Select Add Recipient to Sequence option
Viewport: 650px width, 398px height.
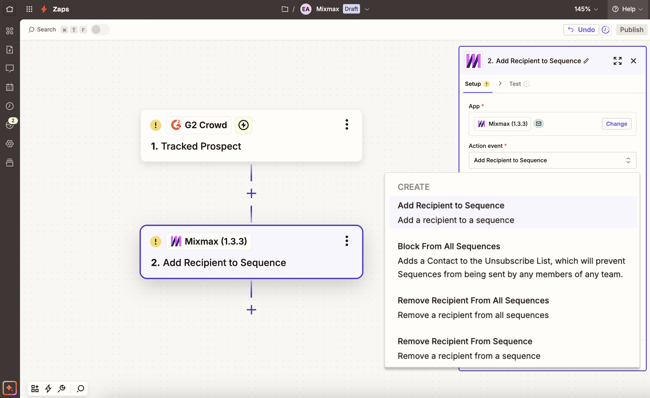pyautogui.click(x=512, y=212)
